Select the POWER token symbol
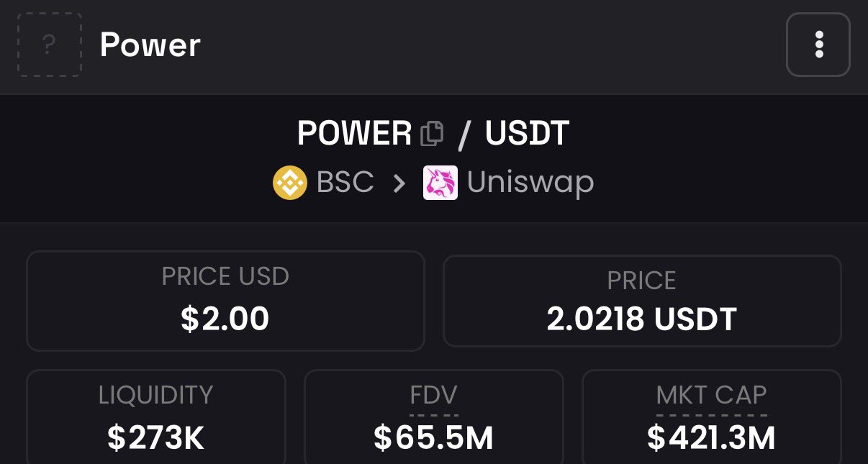 click(354, 133)
